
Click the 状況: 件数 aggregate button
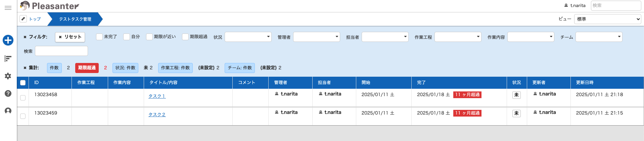pos(125,68)
